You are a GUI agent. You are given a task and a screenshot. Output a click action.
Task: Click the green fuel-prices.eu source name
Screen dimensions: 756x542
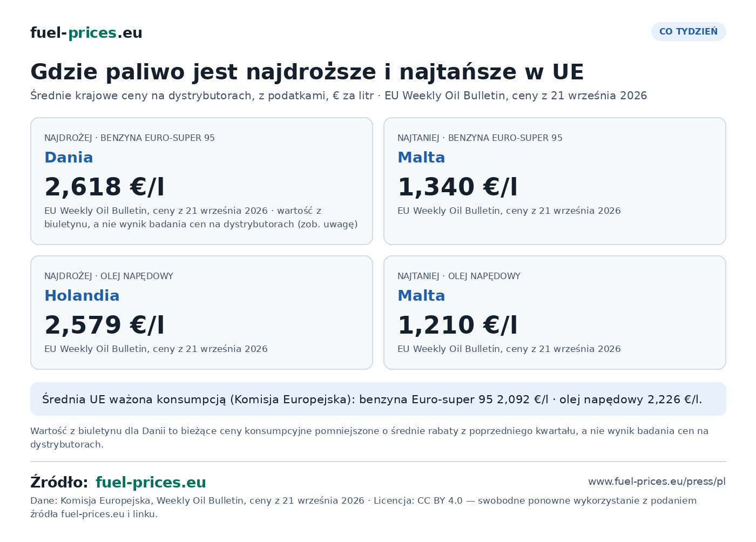point(151,483)
